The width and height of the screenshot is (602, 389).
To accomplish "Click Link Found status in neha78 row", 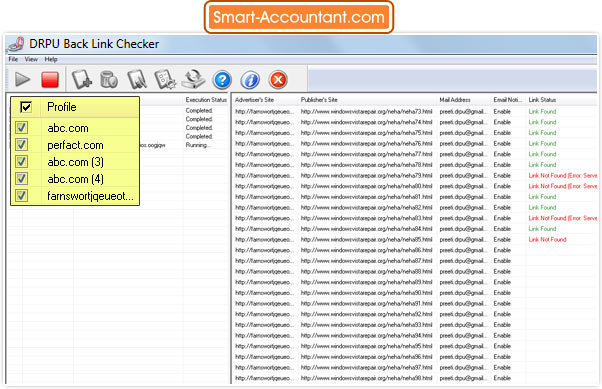I will tap(542, 165).
